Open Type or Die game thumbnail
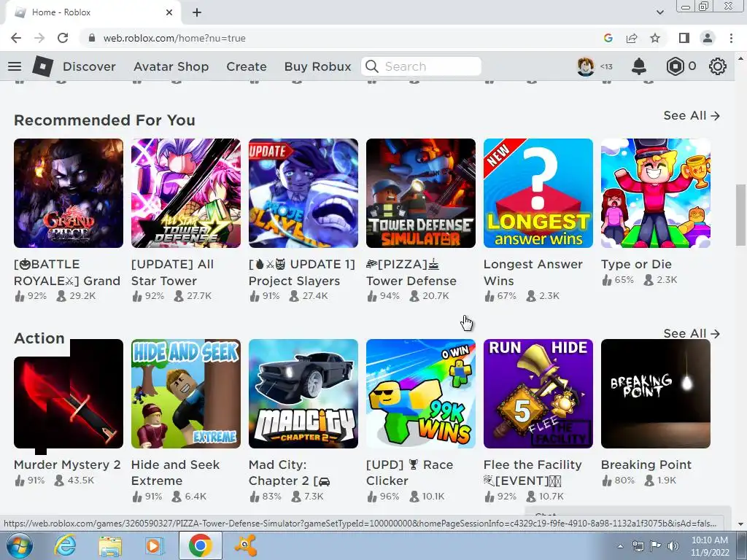The height and width of the screenshot is (560, 747). [656, 193]
